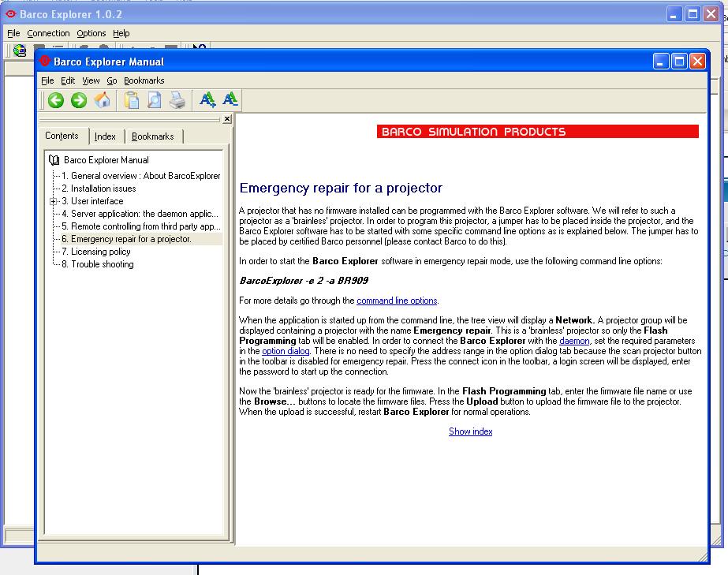Click the green Forward arrow icon
The image size is (728, 575).
pos(79,100)
